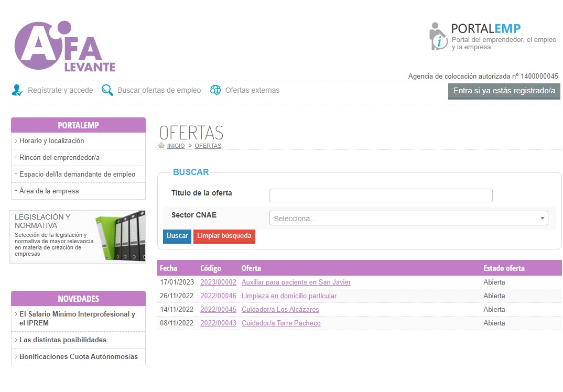Open offer Auxiliar para paciente en San Javier
The image size is (563, 392).
pyautogui.click(x=296, y=282)
